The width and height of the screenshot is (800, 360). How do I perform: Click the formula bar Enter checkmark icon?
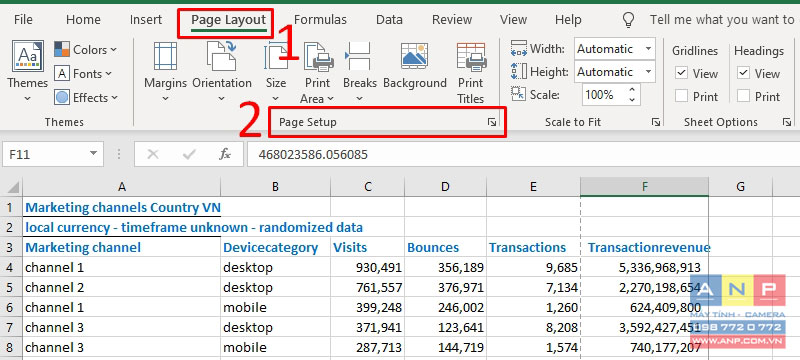(189, 154)
